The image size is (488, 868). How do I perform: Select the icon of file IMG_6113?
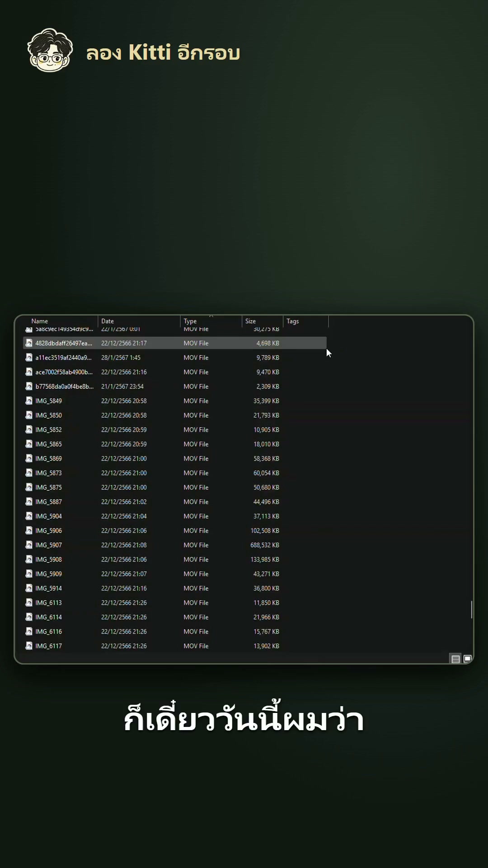pyautogui.click(x=29, y=603)
